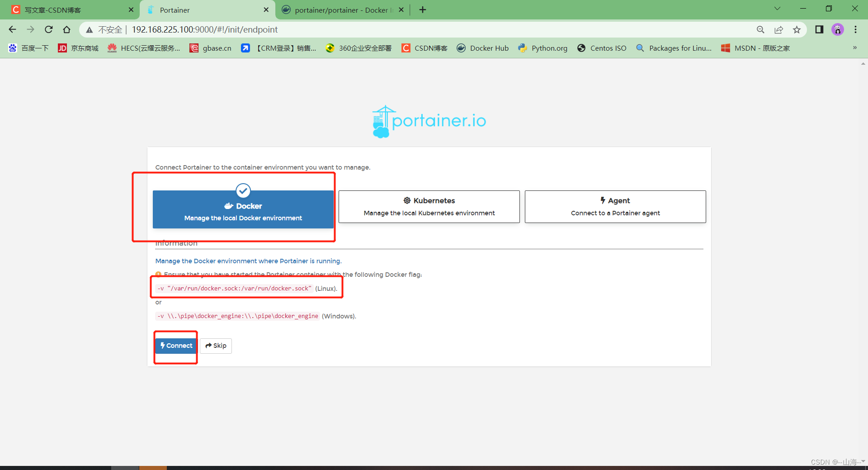This screenshot has width=868, height=470.
Task: Share this page icon
Action: tap(778, 29)
